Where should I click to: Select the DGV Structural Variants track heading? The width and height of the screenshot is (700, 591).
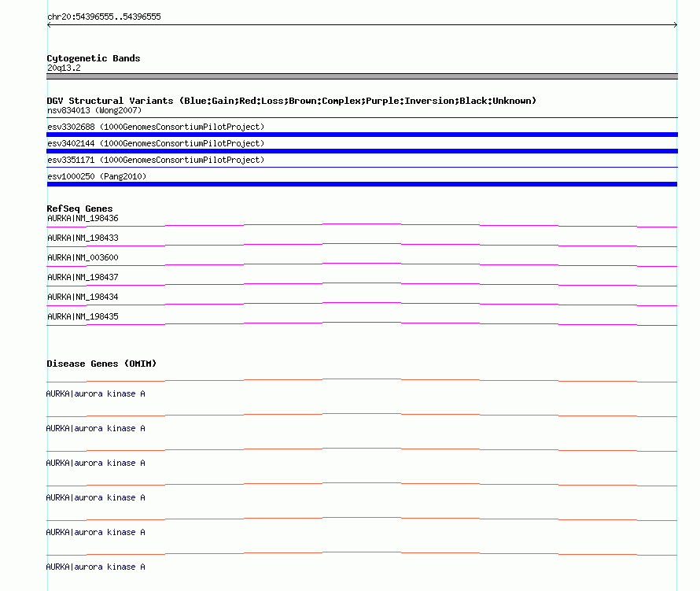(291, 101)
